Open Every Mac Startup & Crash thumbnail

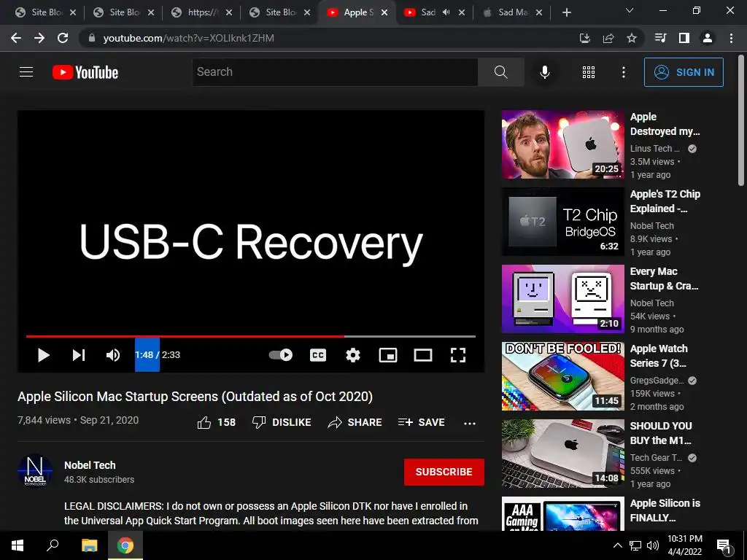(x=562, y=298)
